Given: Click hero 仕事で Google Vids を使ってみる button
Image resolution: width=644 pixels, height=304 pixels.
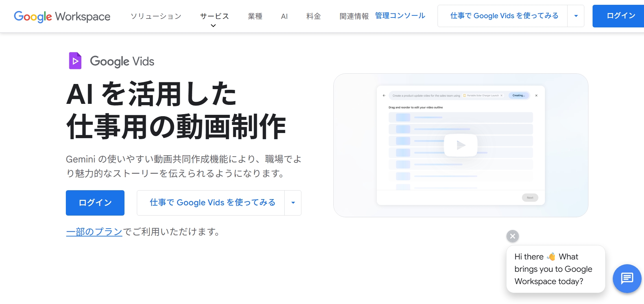Looking at the screenshot, I should [211, 203].
